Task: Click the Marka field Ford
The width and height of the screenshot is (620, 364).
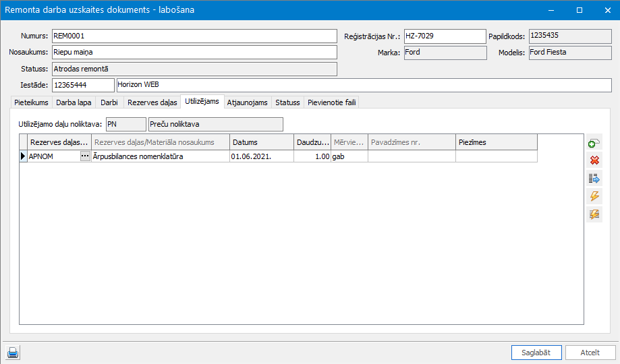Action: tap(445, 53)
